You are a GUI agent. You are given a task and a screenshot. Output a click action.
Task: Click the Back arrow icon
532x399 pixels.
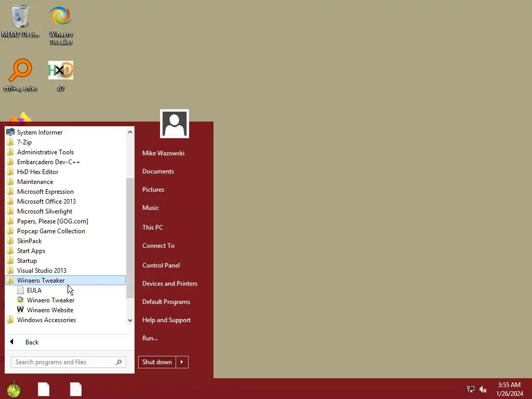pos(12,342)
